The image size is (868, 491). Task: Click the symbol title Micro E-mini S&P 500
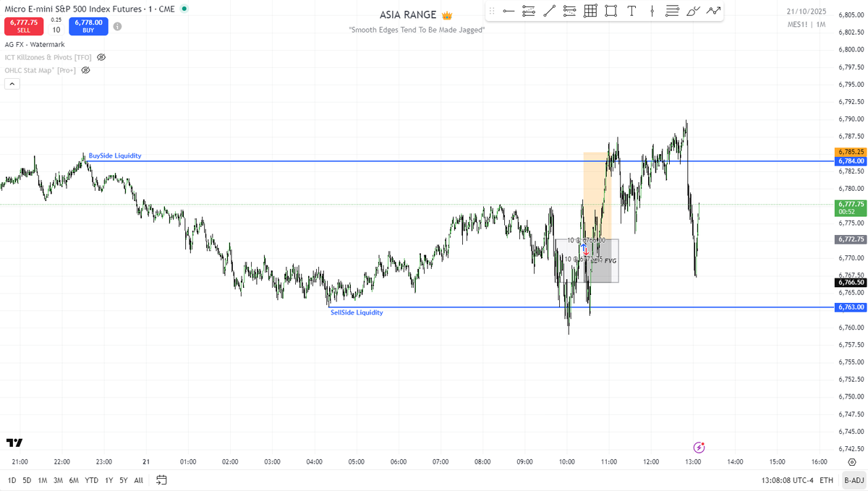(90, 9)
